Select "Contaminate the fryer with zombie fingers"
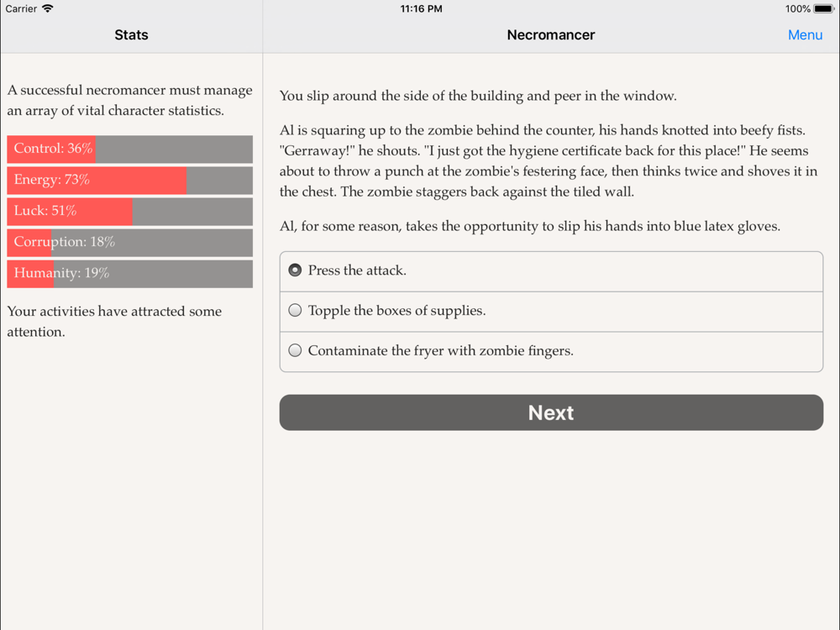Image resolution: width=840 pixels, height=630 pixels. click(551, 351)
